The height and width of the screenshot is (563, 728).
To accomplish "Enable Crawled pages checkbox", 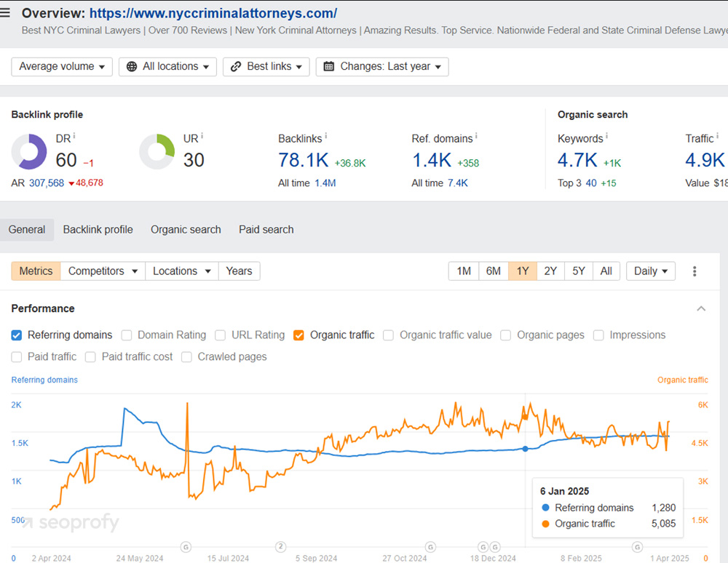I will click(186, 357).
